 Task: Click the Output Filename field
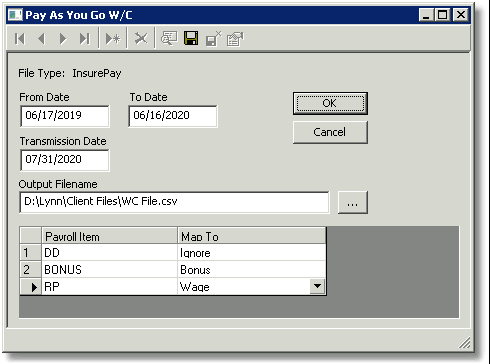pyautogui.click(x=174, y=202)
